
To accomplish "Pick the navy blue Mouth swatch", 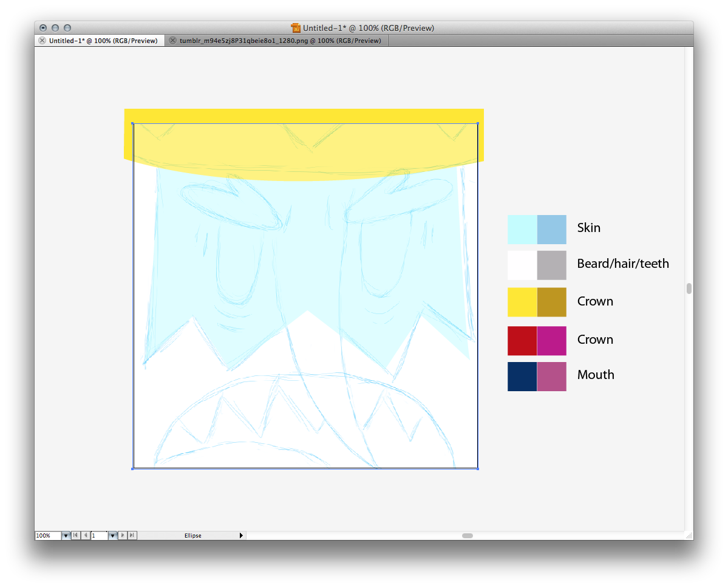I will pyautogui.click(x=522, y=376).
